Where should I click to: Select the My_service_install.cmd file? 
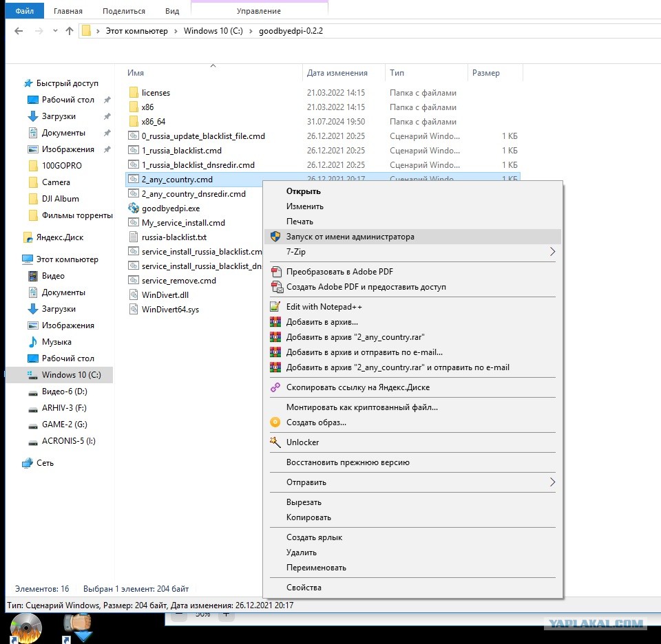coord(183,222)
